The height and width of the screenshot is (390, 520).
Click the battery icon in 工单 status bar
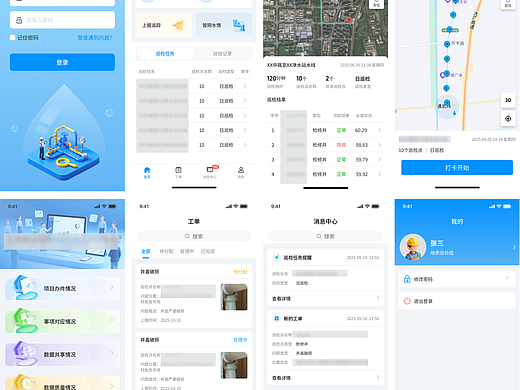[244, 206]
